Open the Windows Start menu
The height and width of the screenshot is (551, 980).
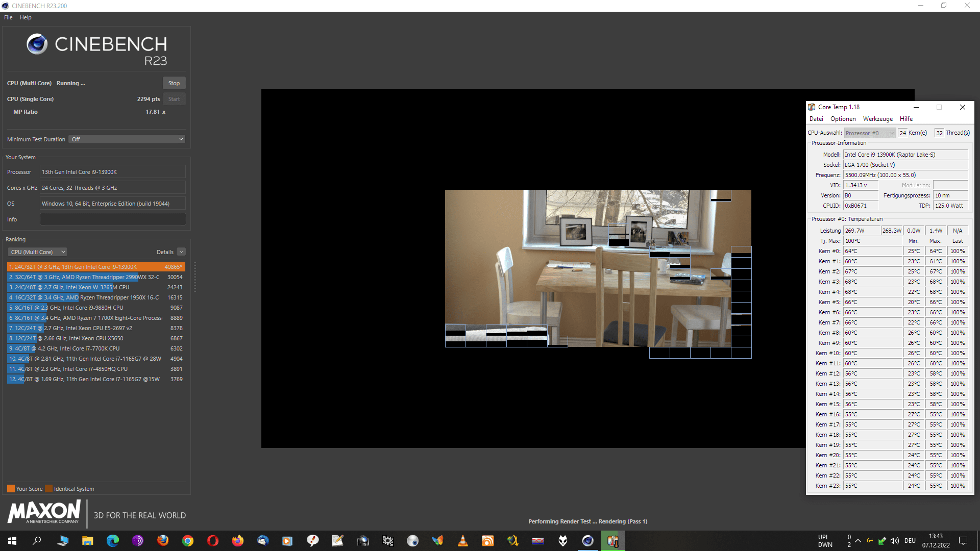[12, 541]
